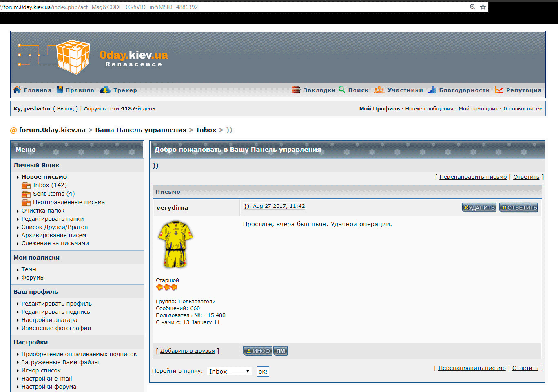Click the browser bookmark star icon
This screenshot has height=392, width=558.
(x=483, y=7)
